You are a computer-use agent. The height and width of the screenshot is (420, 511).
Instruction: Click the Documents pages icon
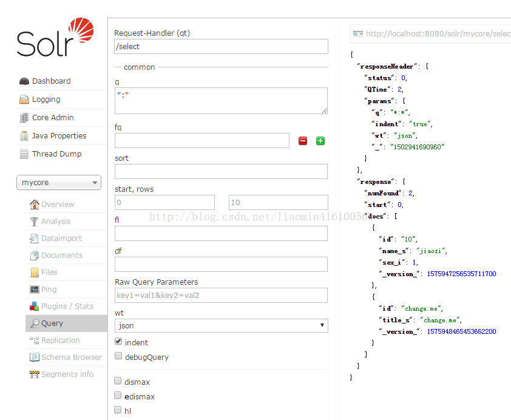pos(34,256)
